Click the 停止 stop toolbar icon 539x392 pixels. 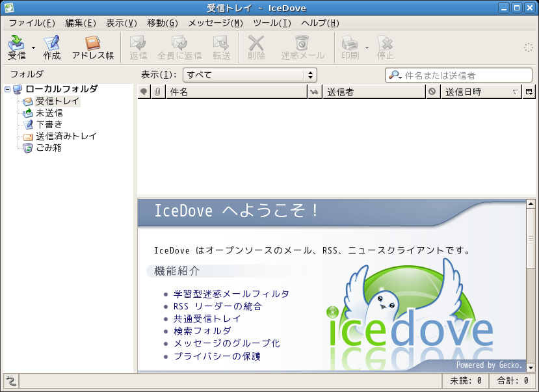(x=385, y=47)
